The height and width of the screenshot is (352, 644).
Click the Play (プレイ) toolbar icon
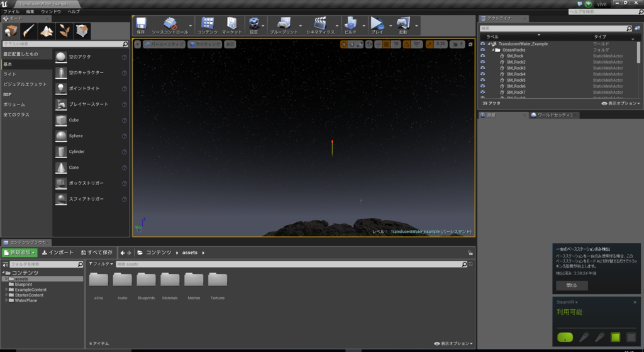click(x=377, y=23)
